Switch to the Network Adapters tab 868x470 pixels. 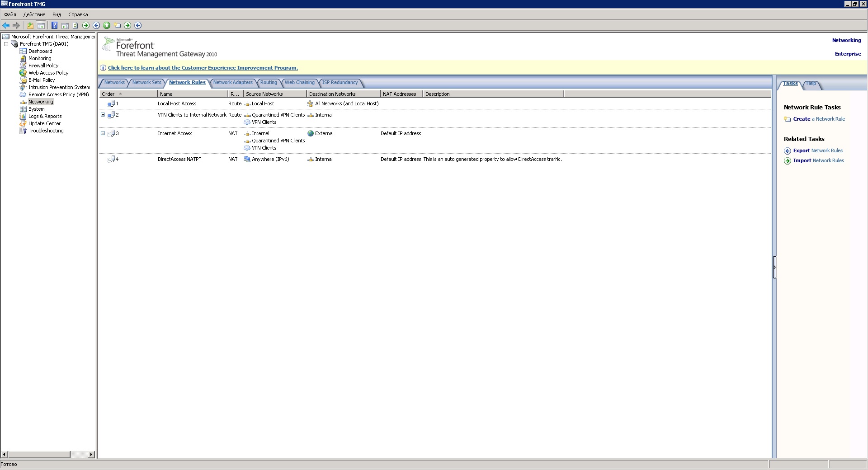233,83
